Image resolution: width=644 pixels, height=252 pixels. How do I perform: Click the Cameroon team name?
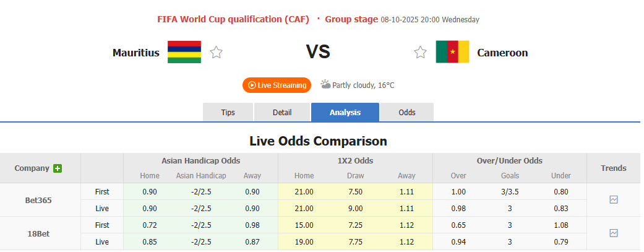pos(502,53)
